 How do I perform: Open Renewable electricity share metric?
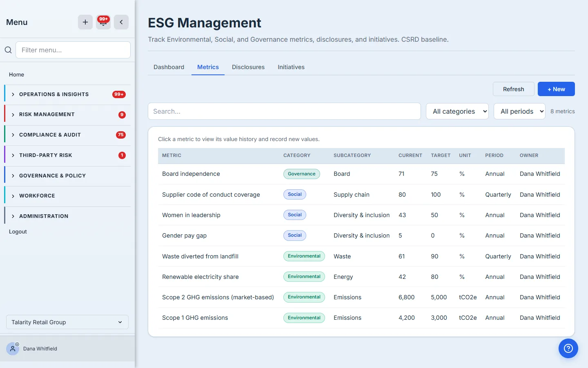(x=361, y=277)
